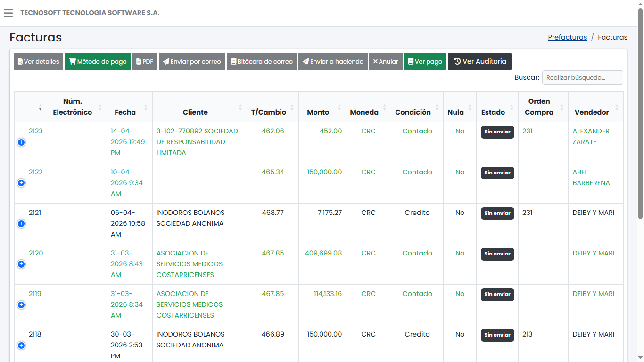The height and width of the screenshot is (362, 644).
Task: Open Ver pago payment view
Action: 425,61
